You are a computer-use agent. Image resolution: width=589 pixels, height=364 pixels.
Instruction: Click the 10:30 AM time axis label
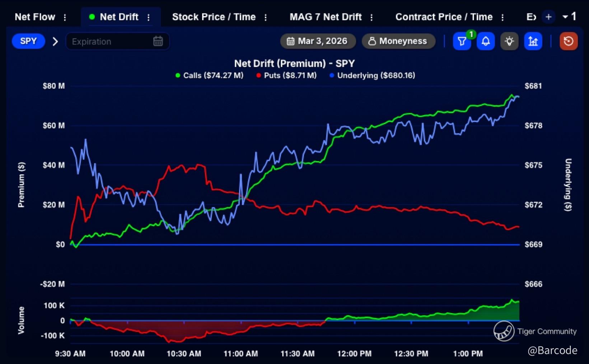click(184, 354)
